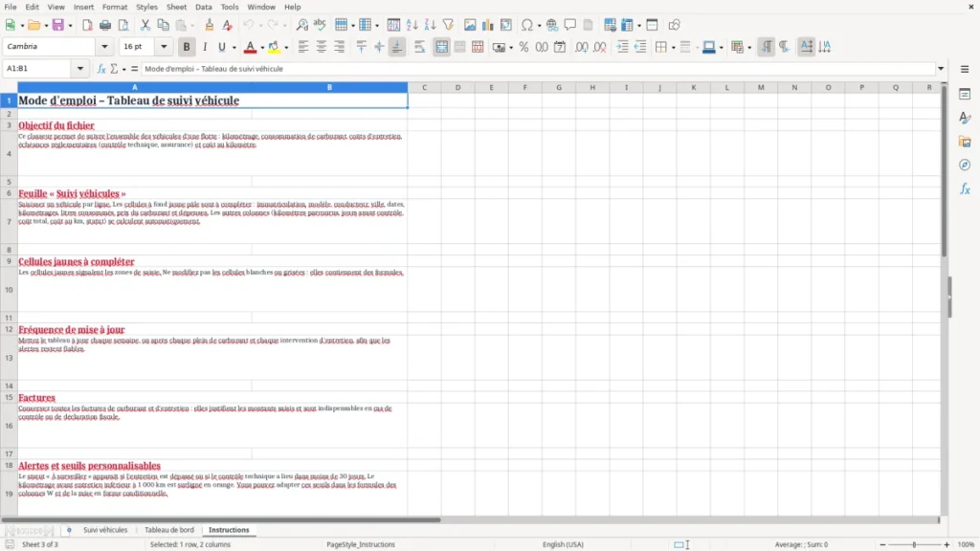Click Merge and Center cells icon
This screenshot has height=551, width=980.
(441, 47)
